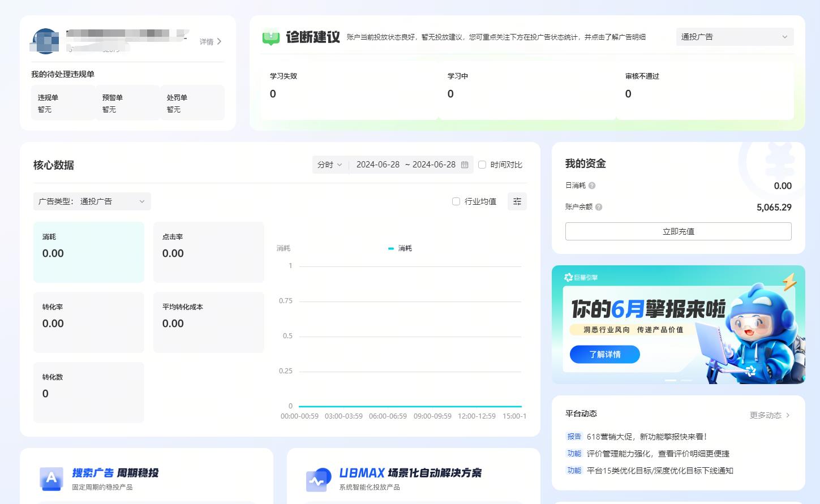Click the second banner carousel indicator dot
820x504 pixels.
[x=686, y=380]
